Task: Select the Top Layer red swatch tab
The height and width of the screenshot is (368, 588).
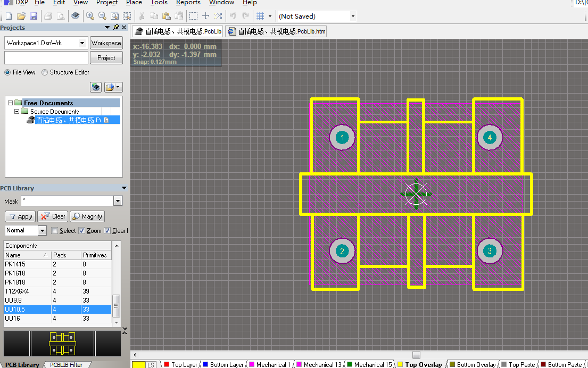Action: [167, 364]
